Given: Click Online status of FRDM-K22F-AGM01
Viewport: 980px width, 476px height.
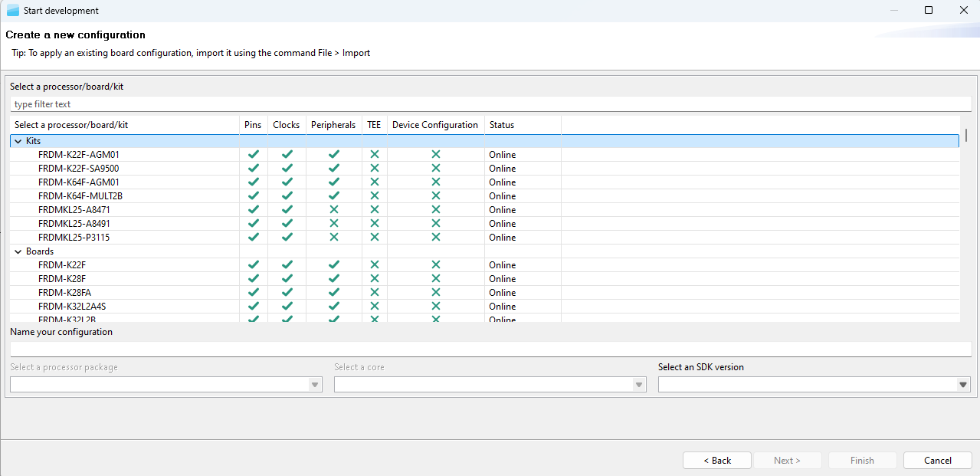Looking at the screenshot, I should [x=503, y=154].
